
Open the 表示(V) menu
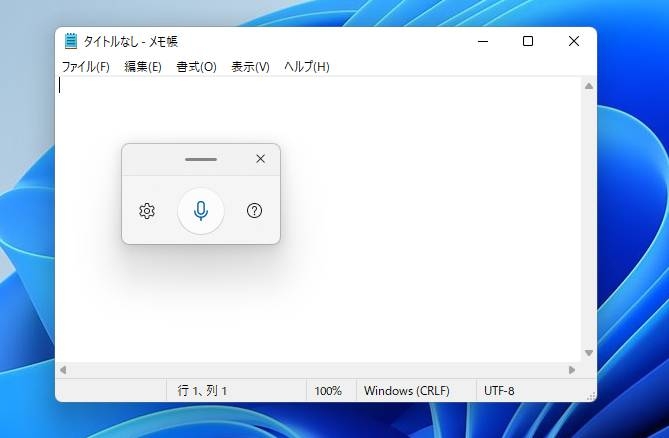250,67
